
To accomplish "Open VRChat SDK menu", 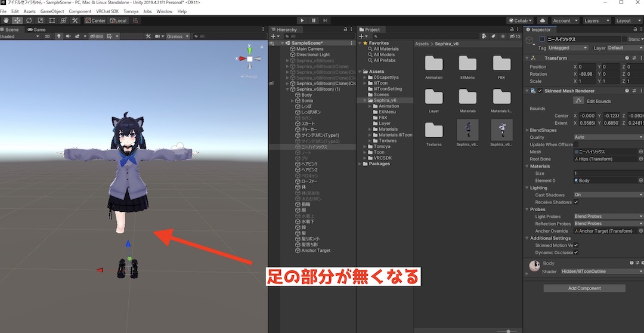I will (x=107, y=11).
